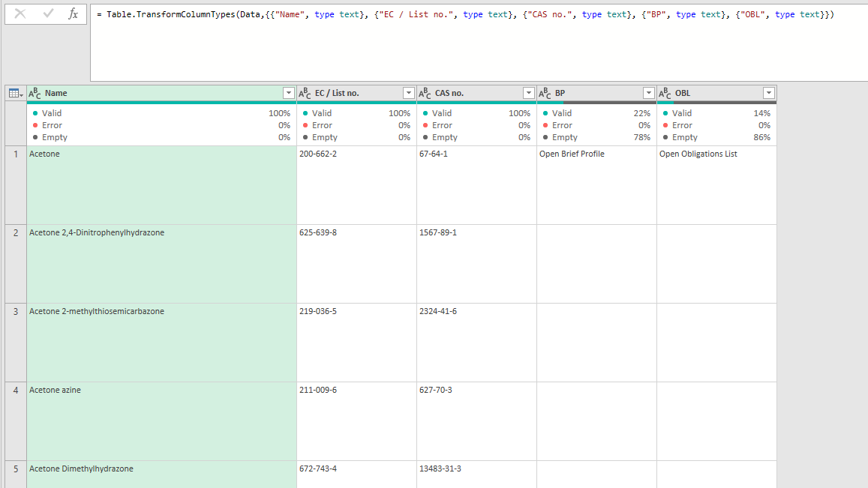This screenshot has height=488, width=868.
Task: Select row number 5
Action: [x=16, y=475]
